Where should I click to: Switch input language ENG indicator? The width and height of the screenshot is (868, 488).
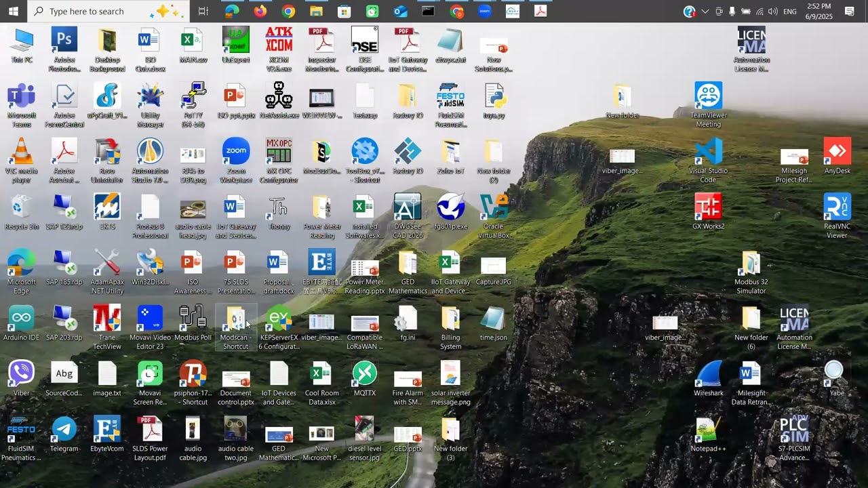(x=790, y=11)
